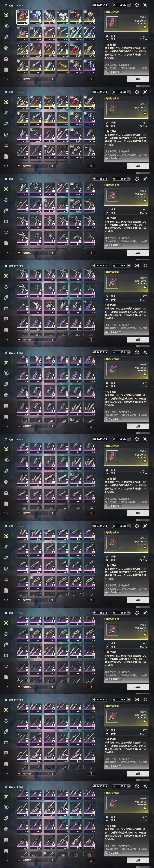Click the 7445613 shell credit counter

point(100,5)
